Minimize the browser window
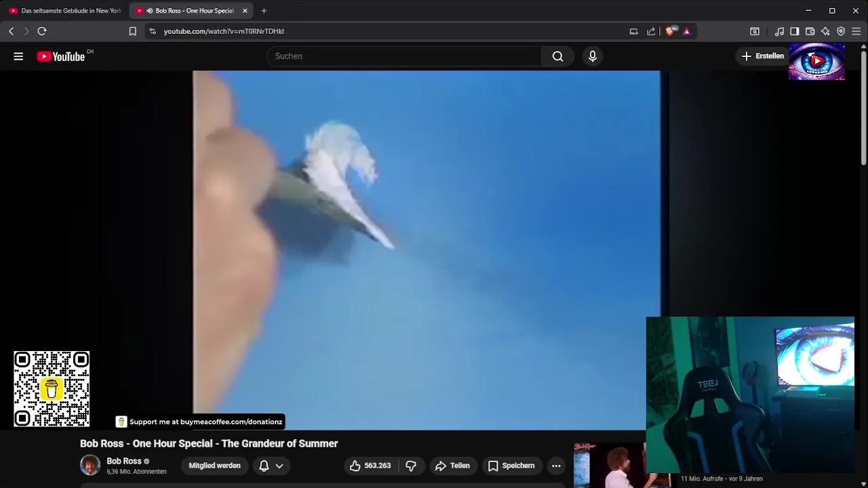868x488 pixels. click(808, 11)
